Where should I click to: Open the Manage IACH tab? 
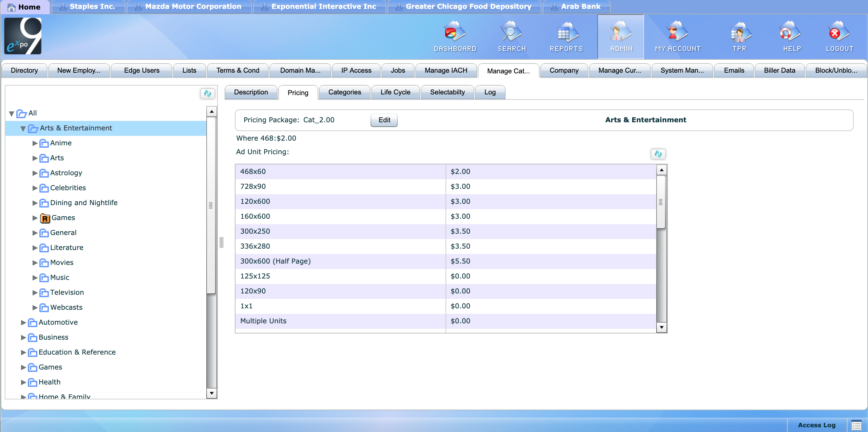click(x=446, y=70)
